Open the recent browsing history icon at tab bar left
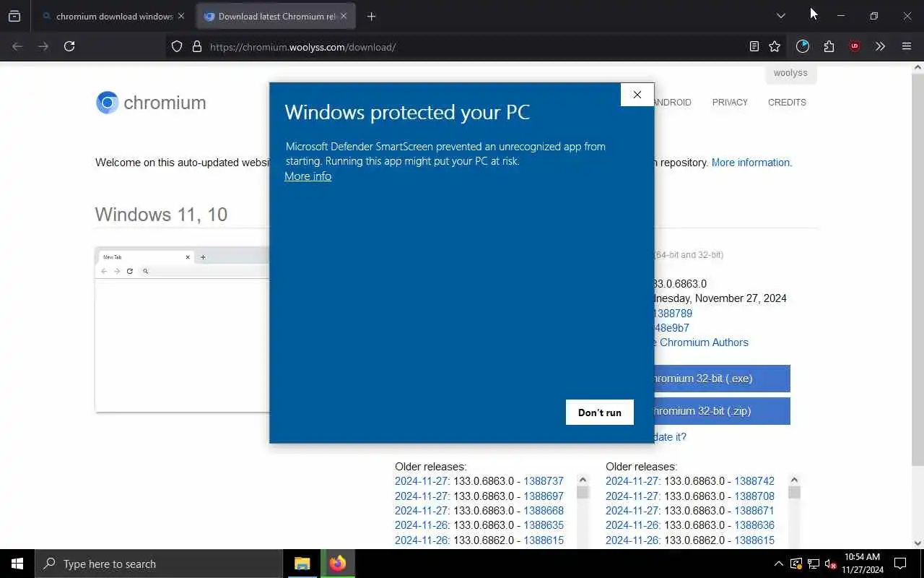 pyautogui.click(x=14, y=16)
